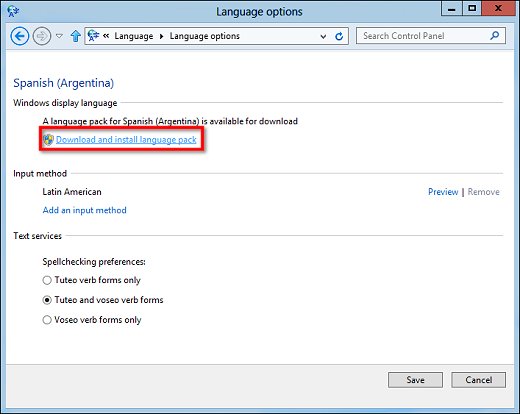Click the search magnifier icon
Image resolution: width=520 pixels, height=414 pixels.
[x=495, y=35]
